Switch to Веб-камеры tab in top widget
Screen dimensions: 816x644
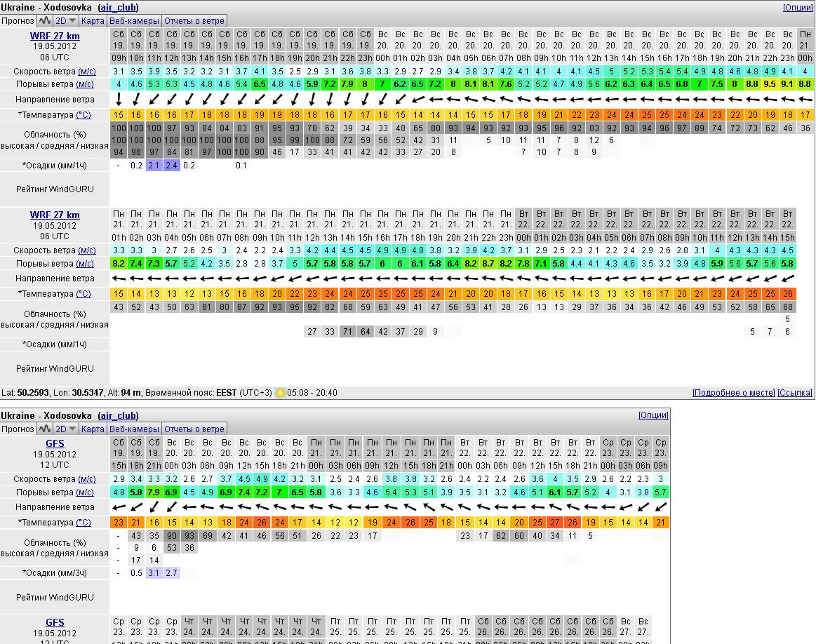click(x=134, y=21)
